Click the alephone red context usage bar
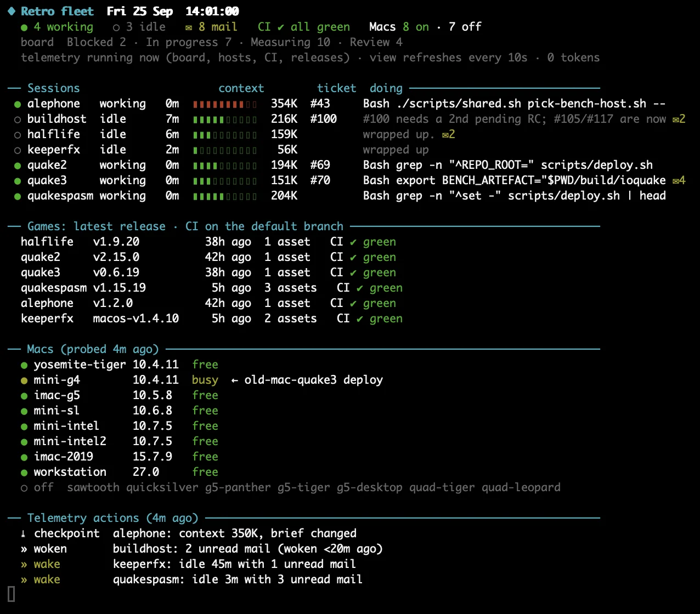The width and height of the screenshot is (700, 614). [x=225, y=104]
